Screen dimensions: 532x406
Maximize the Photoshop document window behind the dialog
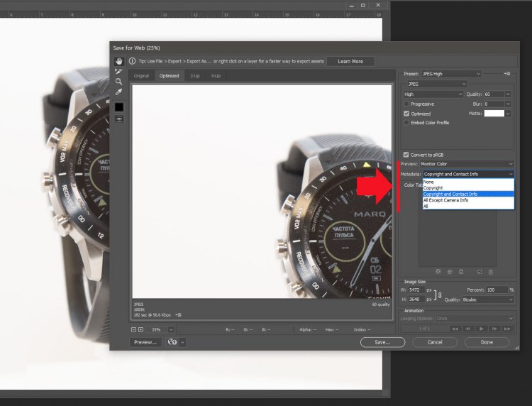pos(363,5)
